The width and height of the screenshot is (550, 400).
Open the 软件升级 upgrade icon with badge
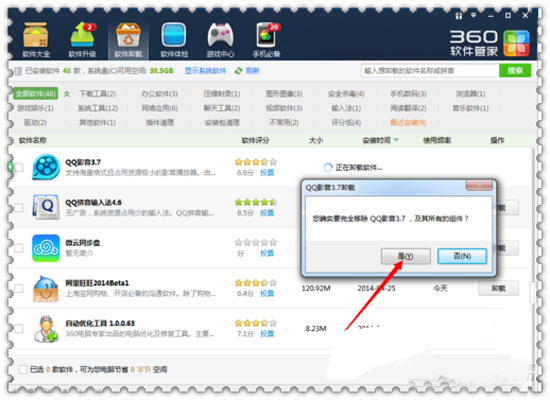pos(83,34)
